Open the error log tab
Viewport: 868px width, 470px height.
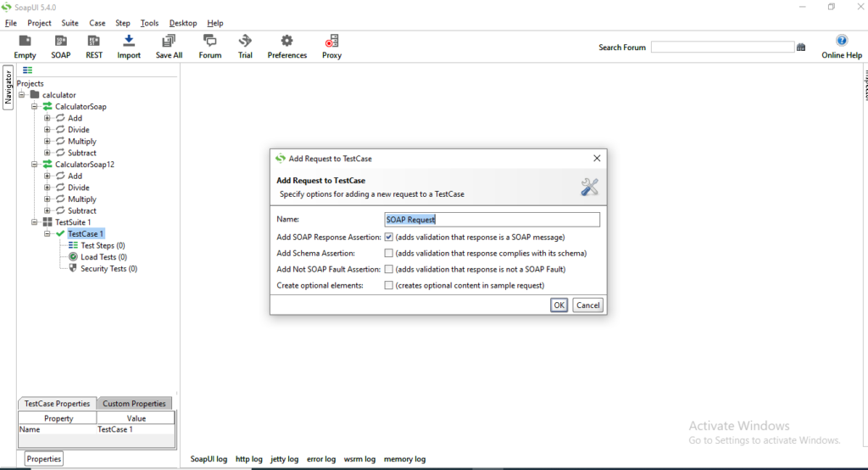(321, 459)
